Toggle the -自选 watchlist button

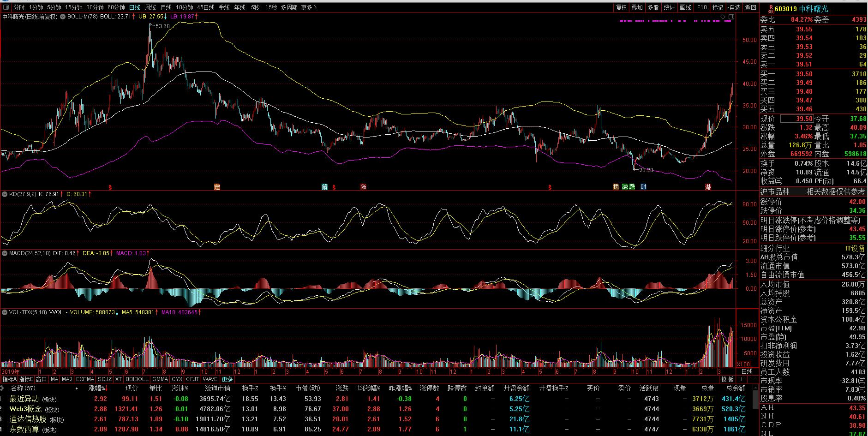pos(734,7)
